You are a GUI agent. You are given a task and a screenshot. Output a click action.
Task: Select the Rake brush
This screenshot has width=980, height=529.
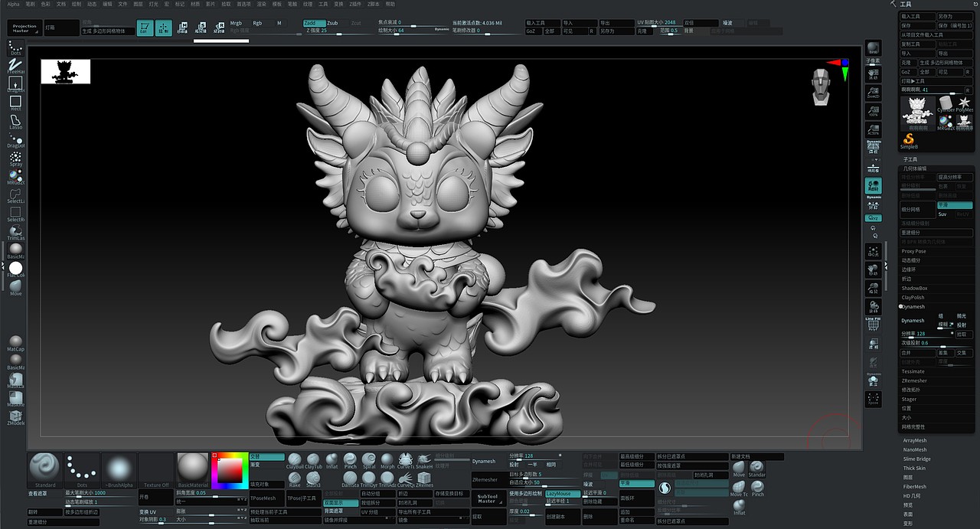click(295, 479)
